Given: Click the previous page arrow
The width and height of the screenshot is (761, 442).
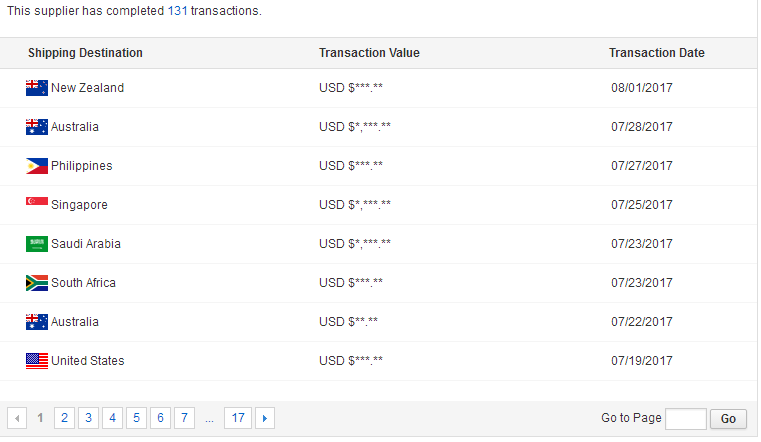Looking at the screenshot, I should (17, 418).
